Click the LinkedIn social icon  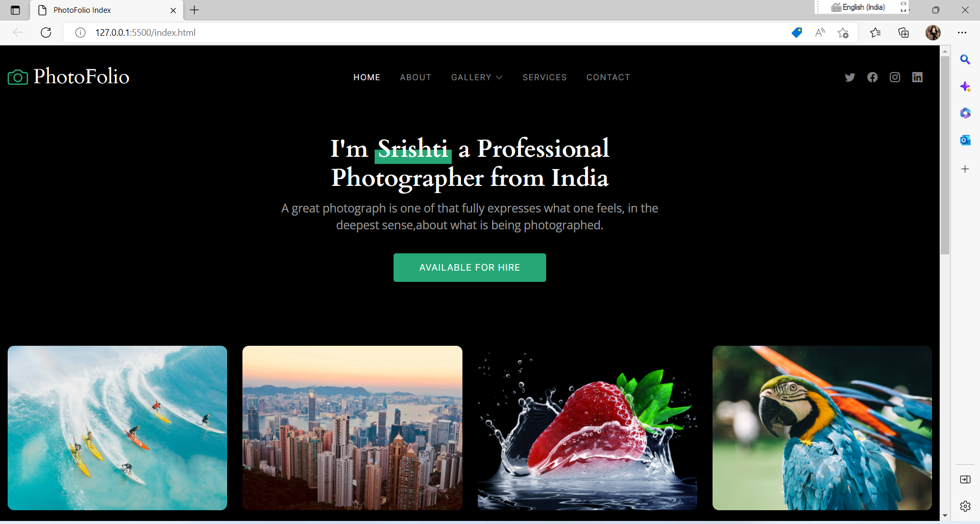tap(917, 77)
